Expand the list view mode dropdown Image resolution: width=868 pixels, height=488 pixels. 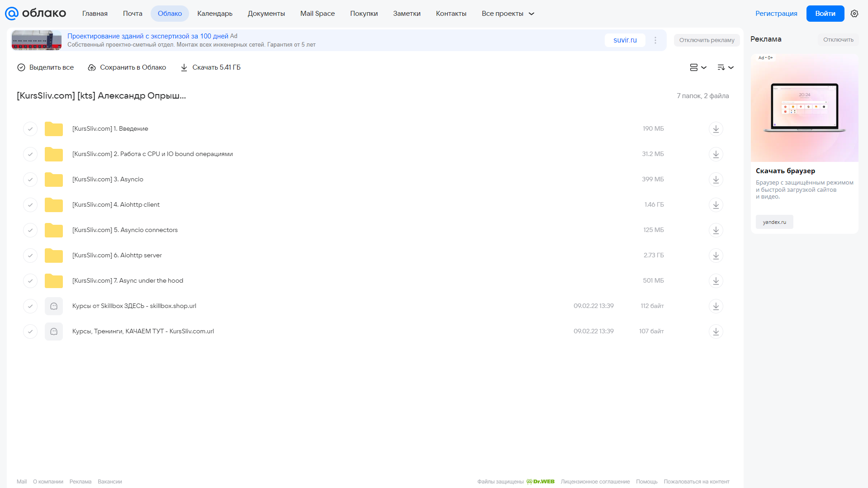click(698, 67)
